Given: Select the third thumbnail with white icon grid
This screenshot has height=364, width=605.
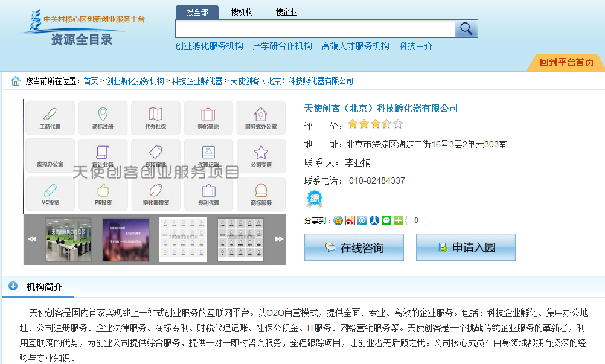Looking at the screenshot, I should pyautogui.click(x=184, y=240).
